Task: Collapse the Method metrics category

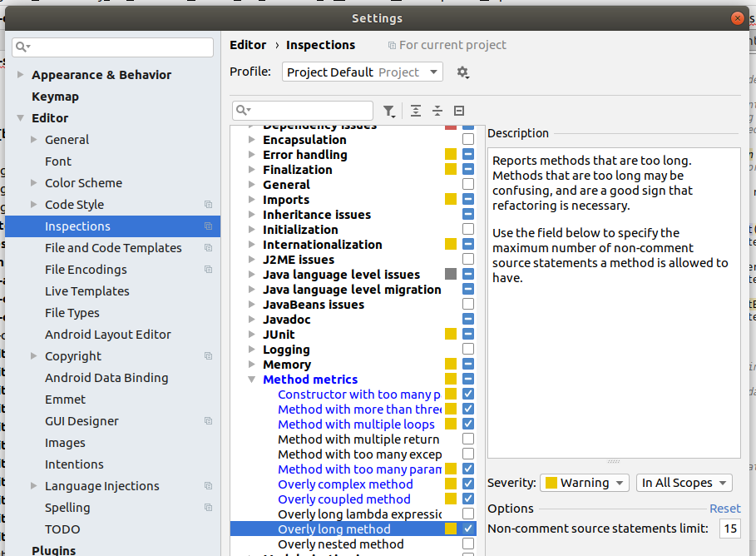Action: (252, 379)
